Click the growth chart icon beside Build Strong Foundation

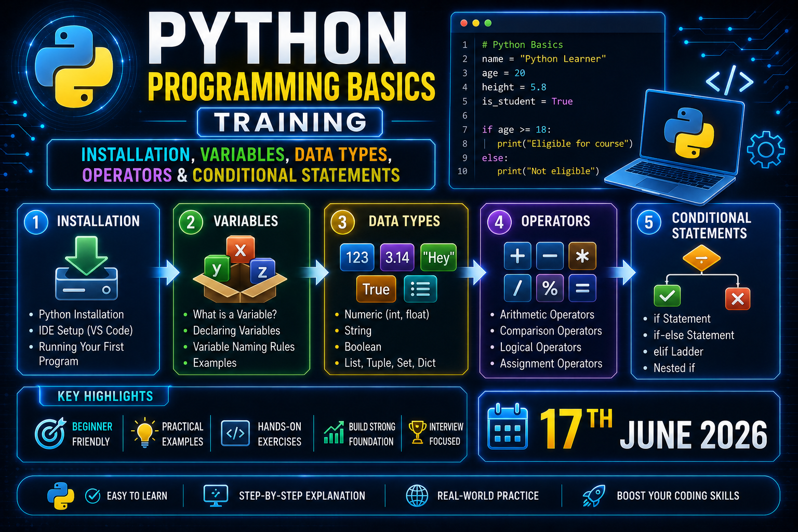[x=334, y=432]
